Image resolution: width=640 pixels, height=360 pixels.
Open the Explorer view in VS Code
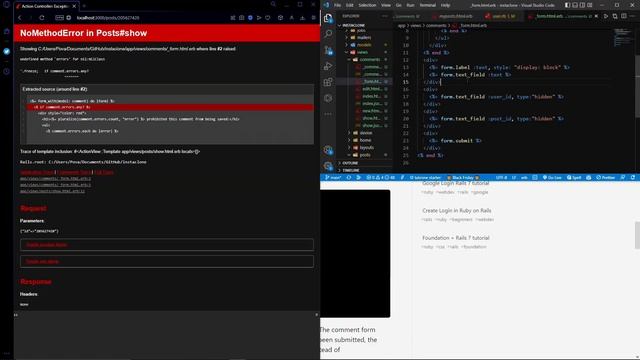328,18
